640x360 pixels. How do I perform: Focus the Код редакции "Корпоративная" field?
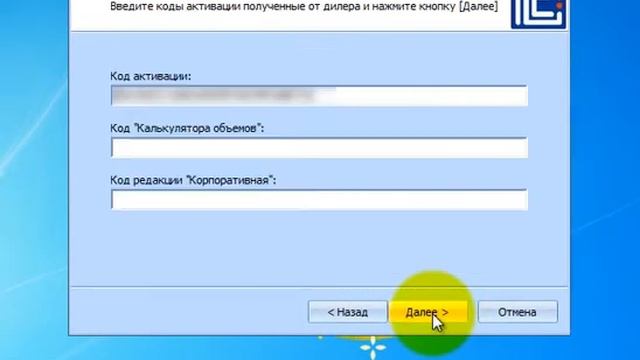point(319,200)
